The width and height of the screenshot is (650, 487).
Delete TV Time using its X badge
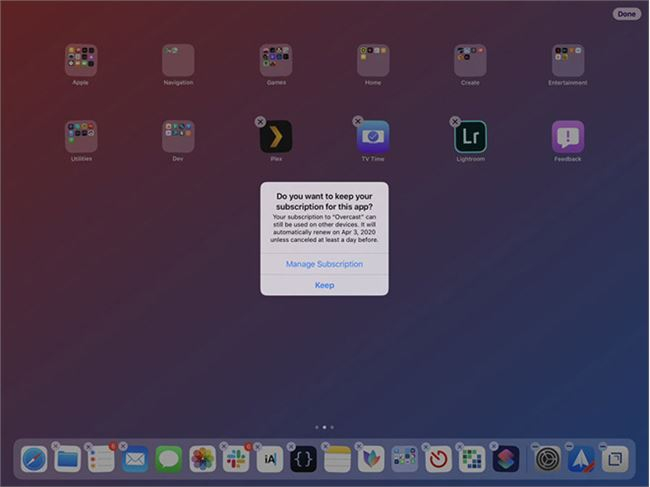358,121
